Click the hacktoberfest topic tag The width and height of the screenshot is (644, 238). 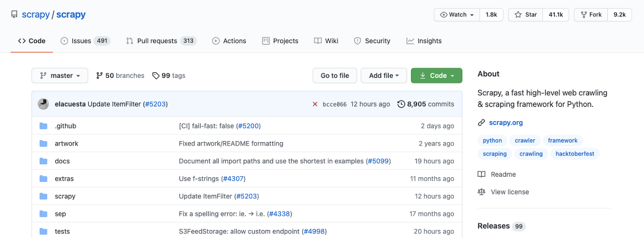pos(575,154)
